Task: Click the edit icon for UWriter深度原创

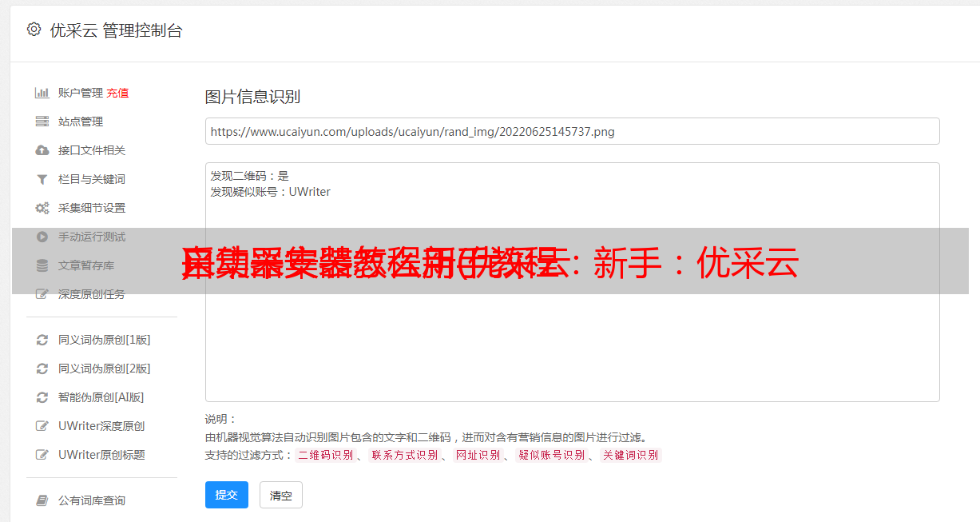Action: pyautogui.click(x=42, y=426)
